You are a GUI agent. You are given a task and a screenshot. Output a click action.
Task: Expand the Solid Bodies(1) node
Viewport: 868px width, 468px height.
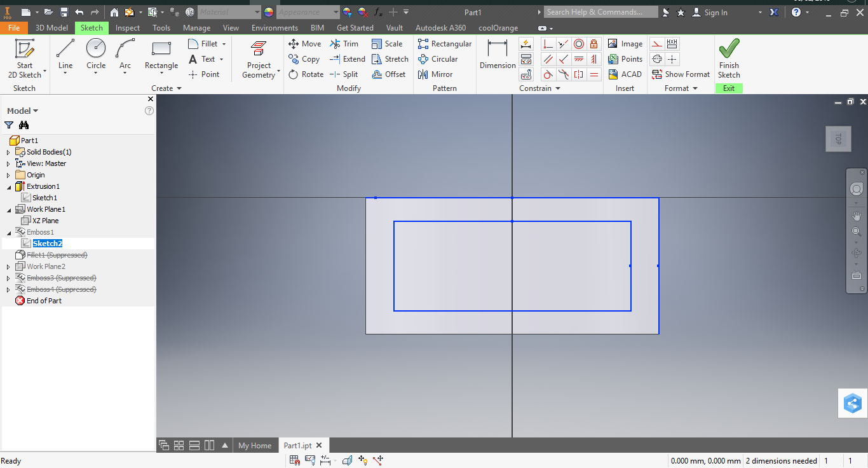pos(8,152)
